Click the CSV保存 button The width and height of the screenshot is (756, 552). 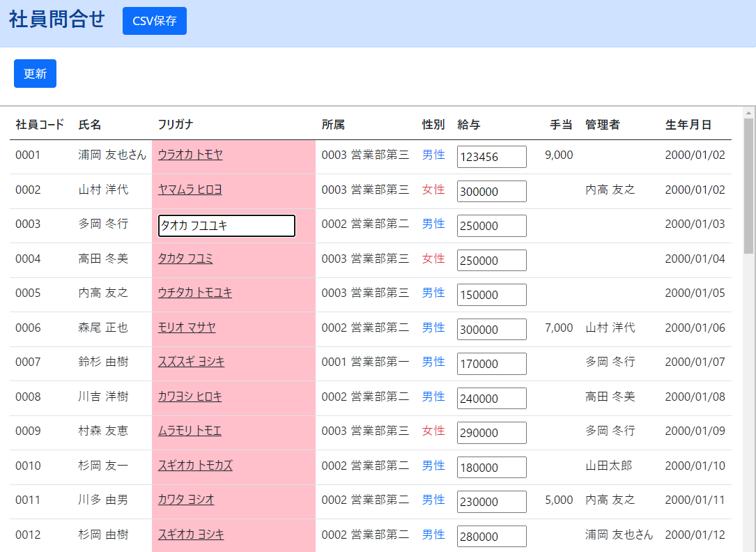pyautogui.click(x=154, y=21)
